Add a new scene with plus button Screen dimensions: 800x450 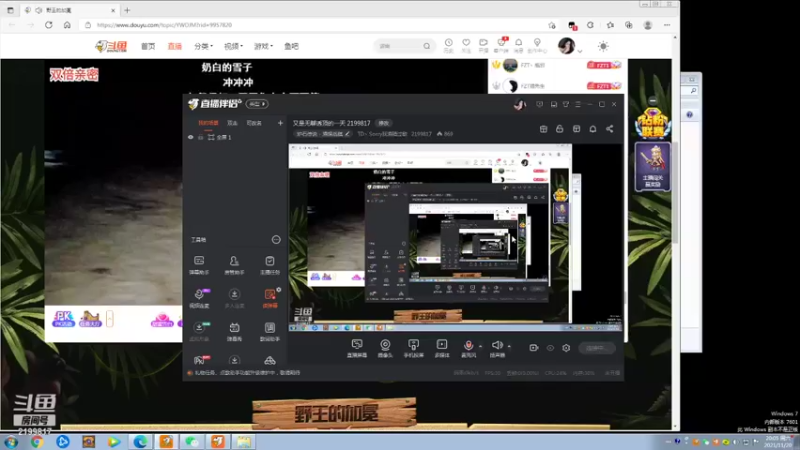click(x=280, y=123)
